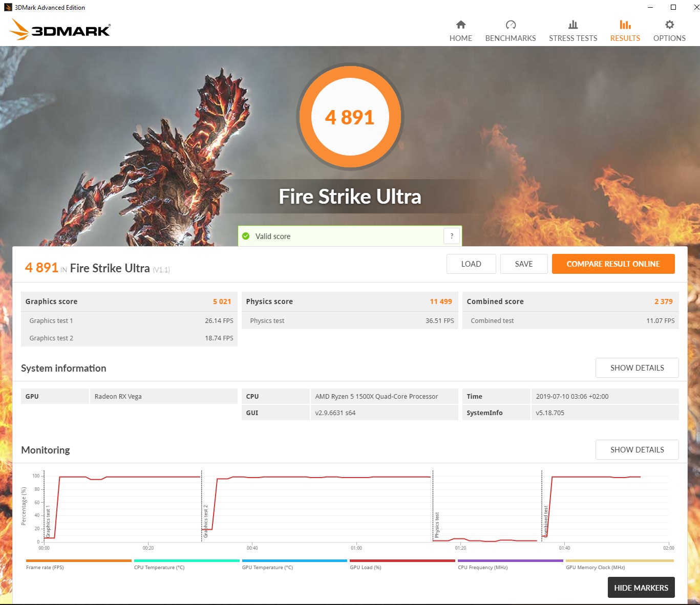Click Graphics test 2 row 18.74 FPS
The height and width of the screenshot is (605, 700).
coord(129,338)
